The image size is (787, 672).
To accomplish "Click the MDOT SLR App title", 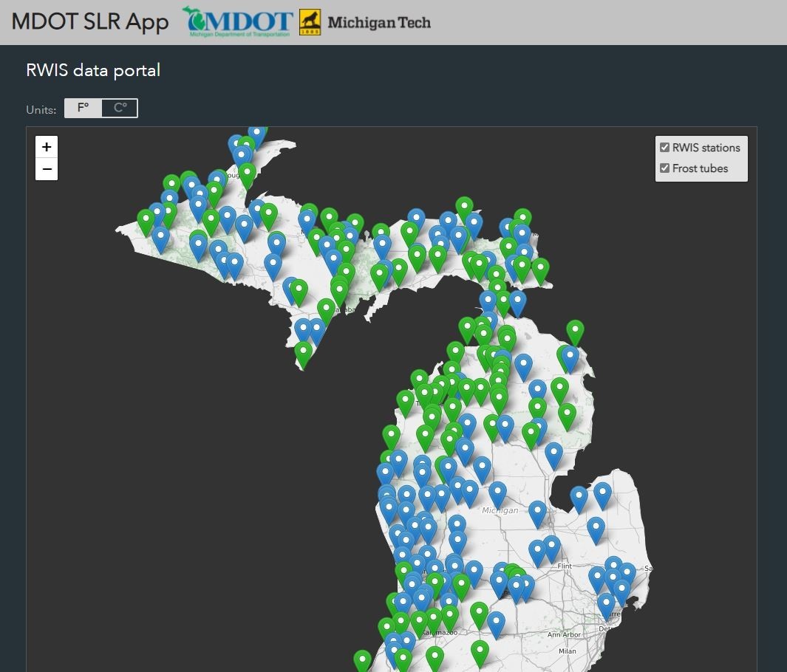I will pos(90,22).
